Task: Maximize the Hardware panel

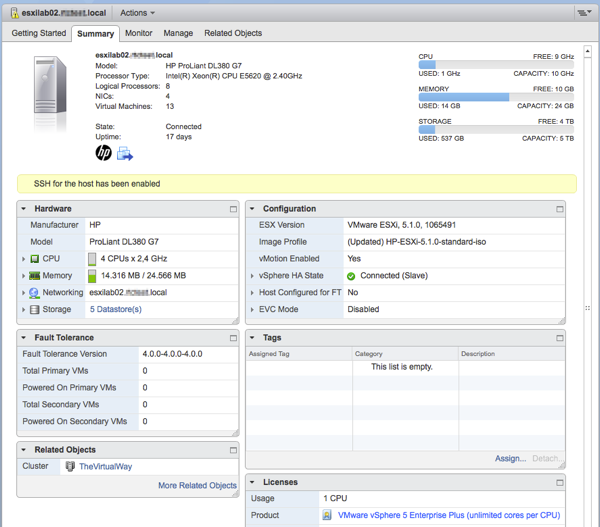Action: tap(233, 209)
